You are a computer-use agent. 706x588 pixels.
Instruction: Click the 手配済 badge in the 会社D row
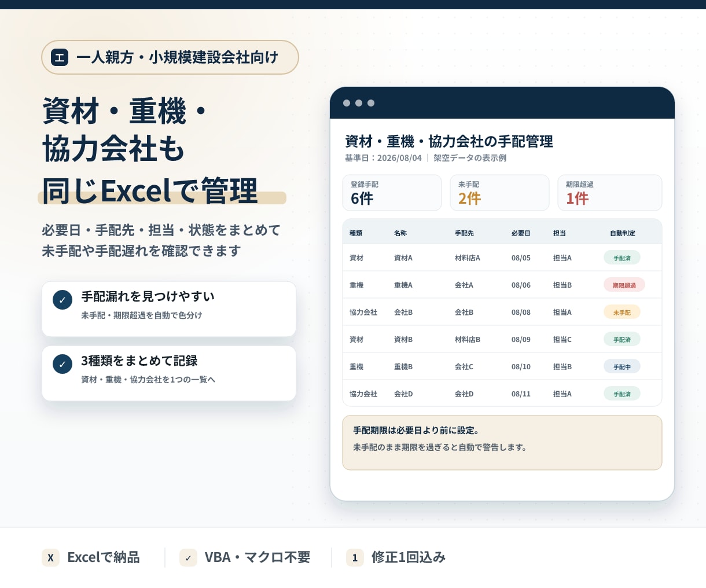coord(622,394)
